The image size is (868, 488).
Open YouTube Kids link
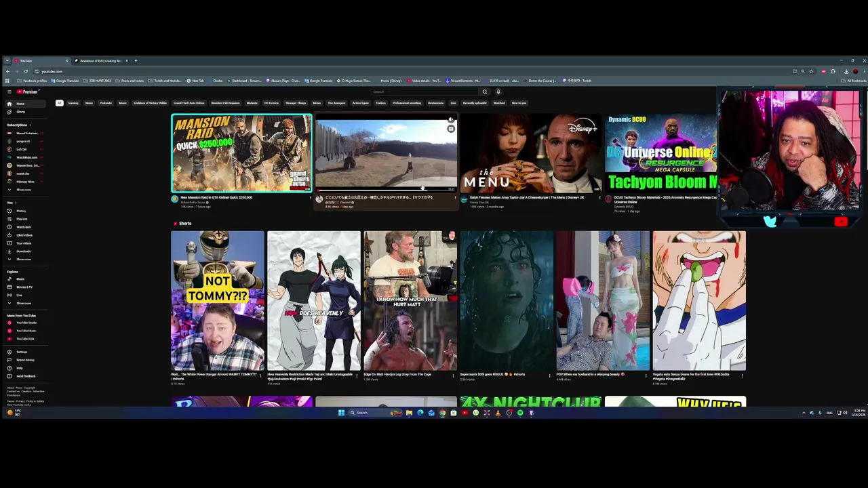pos(24,339)
